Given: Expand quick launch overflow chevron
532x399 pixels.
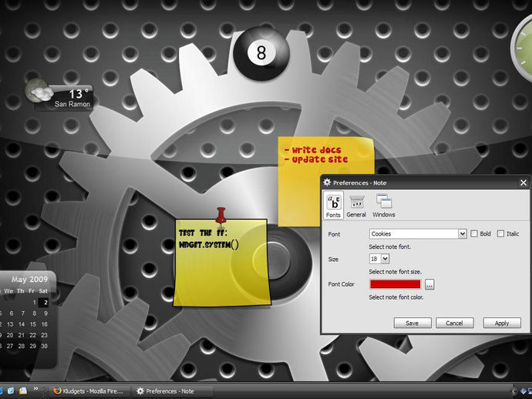Looking at the screenshot, I should [x=35, y=388].
